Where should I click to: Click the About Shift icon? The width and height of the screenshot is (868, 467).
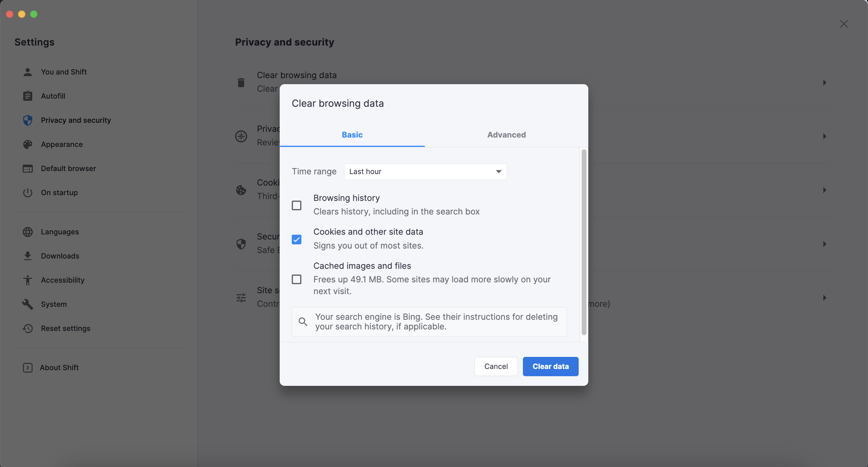[x=28, y=367]
